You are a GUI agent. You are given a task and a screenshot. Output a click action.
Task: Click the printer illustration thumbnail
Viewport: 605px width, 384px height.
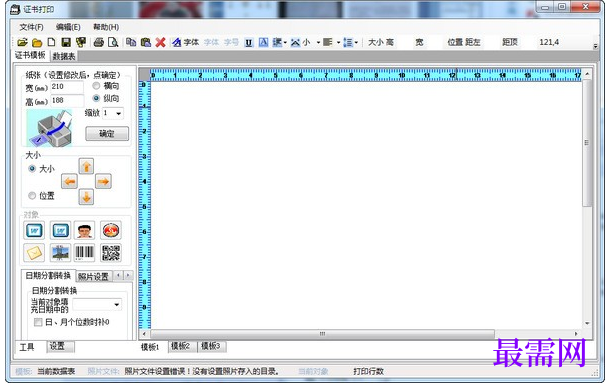[x=49, y=128]
